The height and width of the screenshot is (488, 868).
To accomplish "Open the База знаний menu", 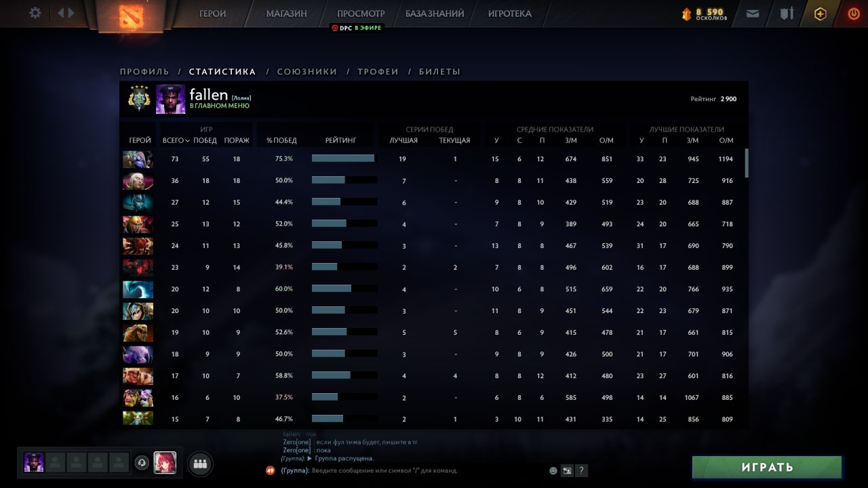I will (x=435, y=14).
